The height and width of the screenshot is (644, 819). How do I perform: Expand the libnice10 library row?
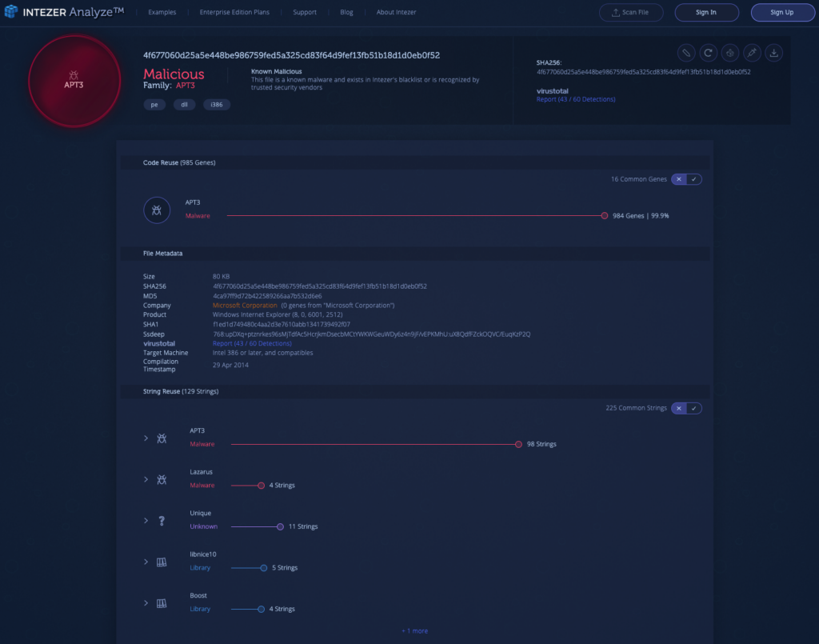146,562
